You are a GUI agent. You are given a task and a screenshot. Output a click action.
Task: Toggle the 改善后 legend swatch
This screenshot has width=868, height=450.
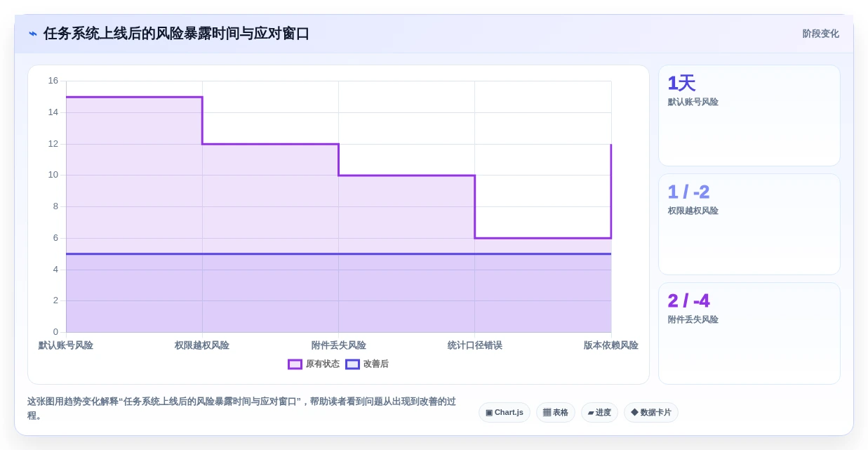(x=352, y=364)
